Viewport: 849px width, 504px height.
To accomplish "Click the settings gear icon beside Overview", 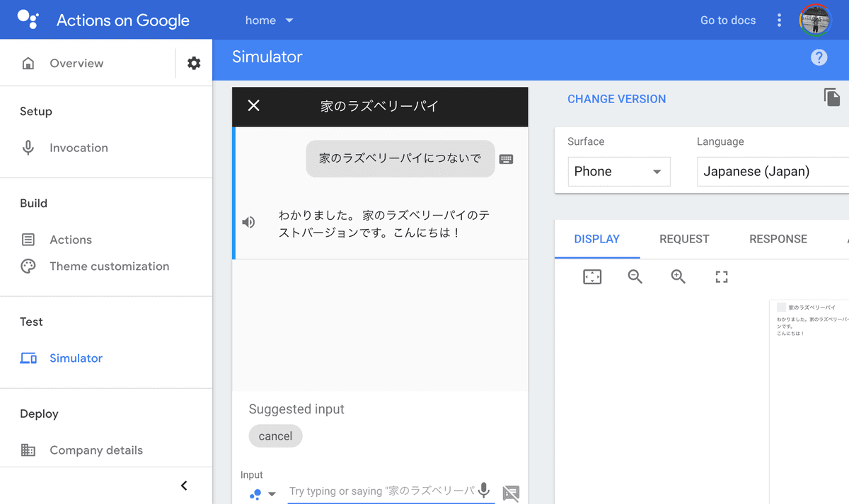I will click(x=194, y=64).
